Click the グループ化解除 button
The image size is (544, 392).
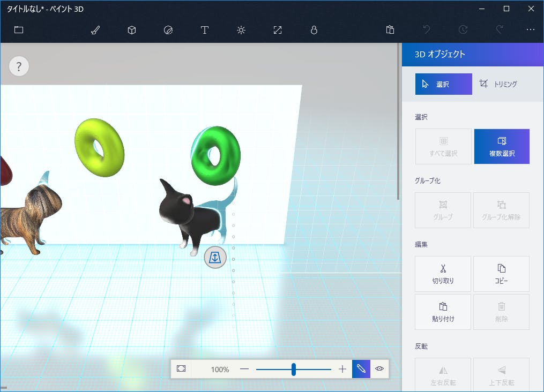(x=501, y=210)
